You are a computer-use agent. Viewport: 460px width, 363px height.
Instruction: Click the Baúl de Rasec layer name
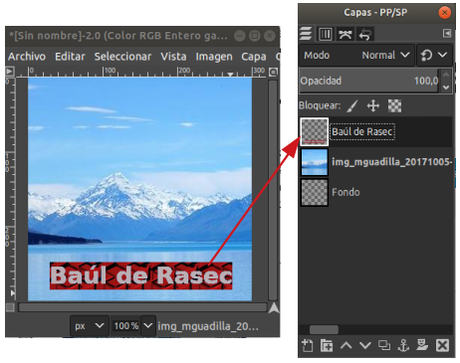click(362, 132)
